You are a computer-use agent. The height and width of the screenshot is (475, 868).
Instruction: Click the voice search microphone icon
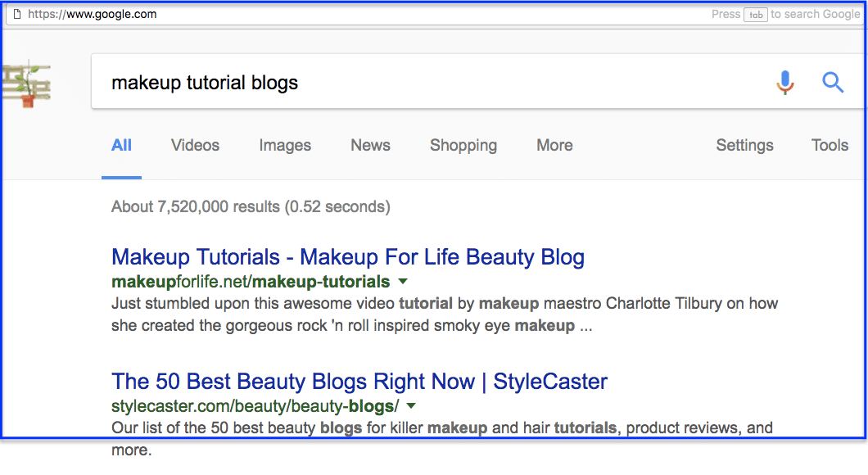click(785, 83)
